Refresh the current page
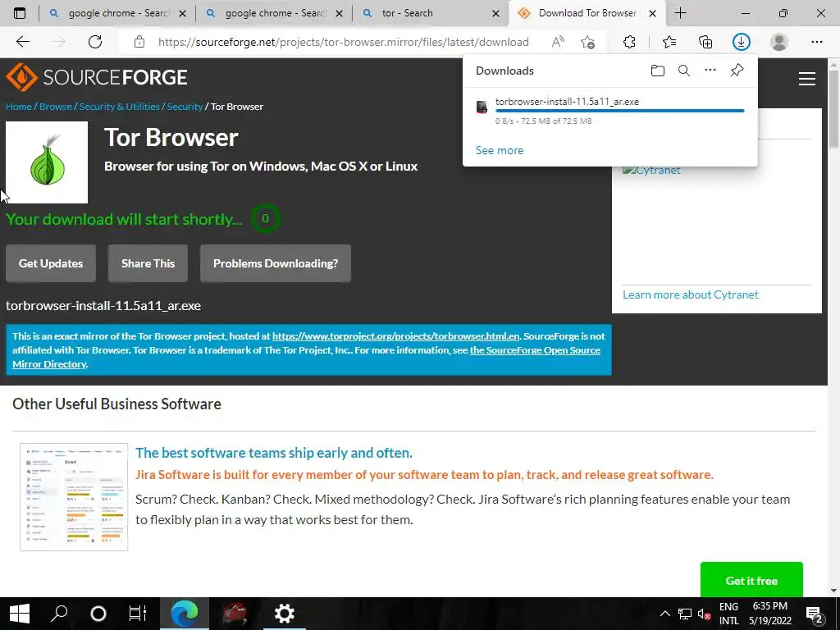 [95, 42]
